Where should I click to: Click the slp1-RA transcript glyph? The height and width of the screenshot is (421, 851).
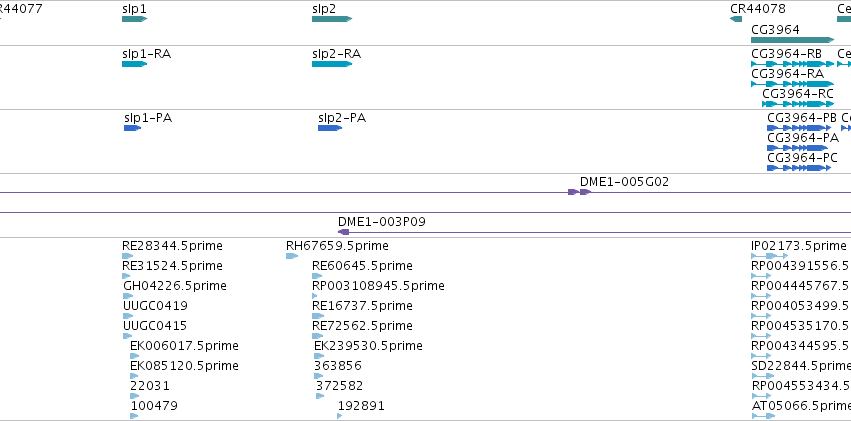pos(135,64)
